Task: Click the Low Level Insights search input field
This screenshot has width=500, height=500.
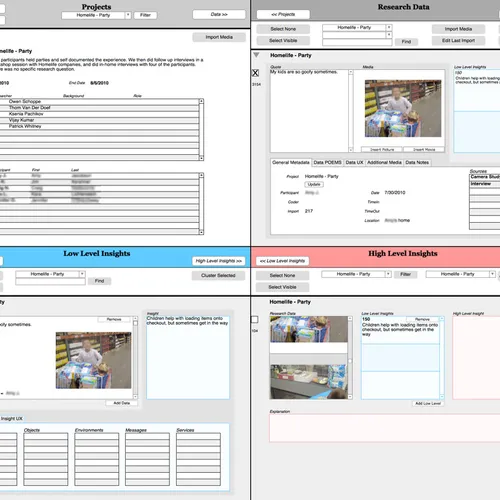Action: (x=50, y=282)
